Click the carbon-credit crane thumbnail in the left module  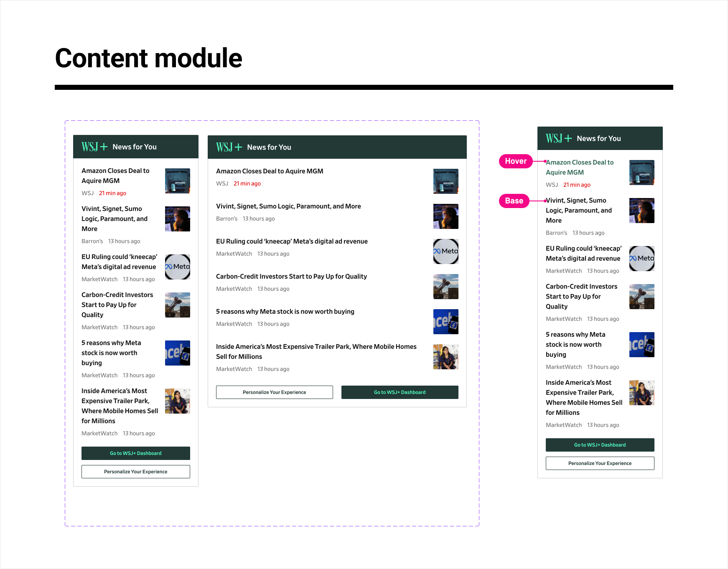[x=177, y=305]
